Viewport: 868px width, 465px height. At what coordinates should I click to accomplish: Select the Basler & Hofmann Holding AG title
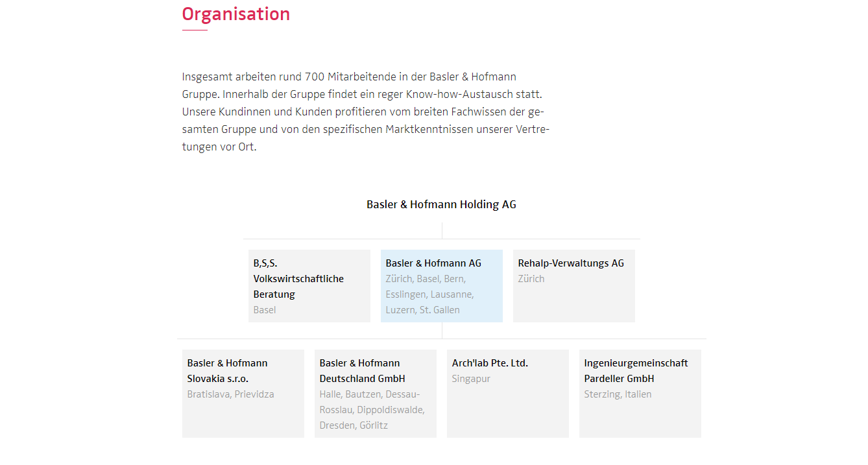(441, 204)
